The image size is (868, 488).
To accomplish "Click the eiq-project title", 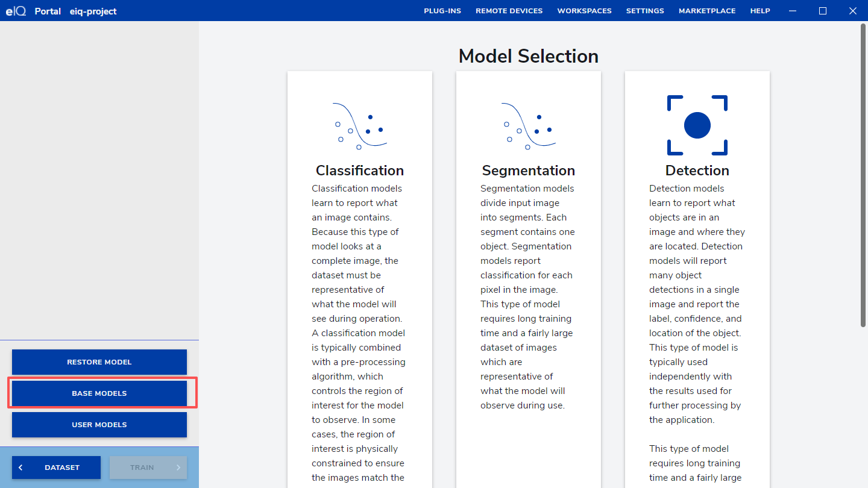I will pyautogui.click(x=92, y=11).
